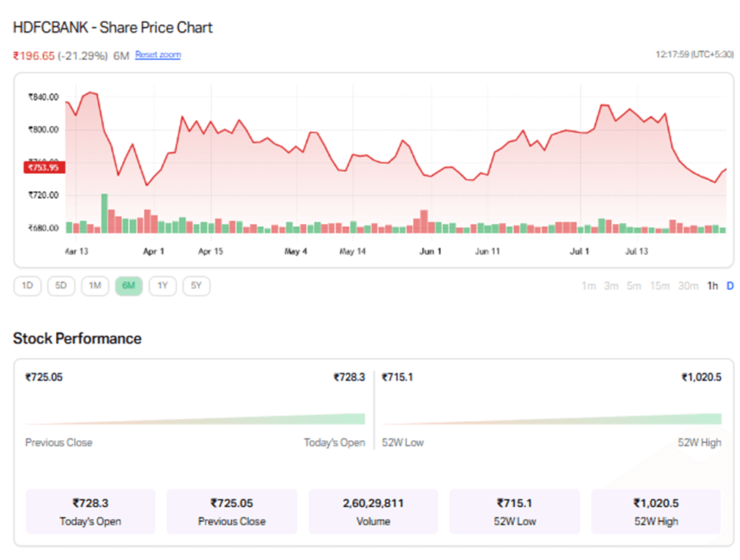The image size is (740, 560).
Task: Select the 5D time range
Action: [x=61, y=286]
